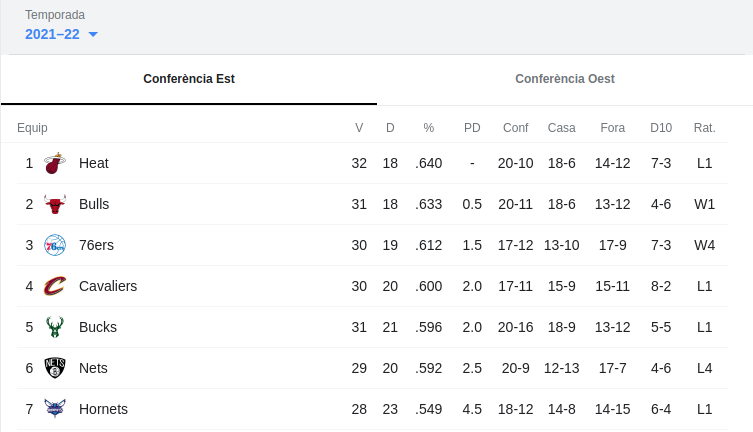The width and height of the screenshot is (753, 432).
Task: Click the PD column header
Action: [472, 128]
